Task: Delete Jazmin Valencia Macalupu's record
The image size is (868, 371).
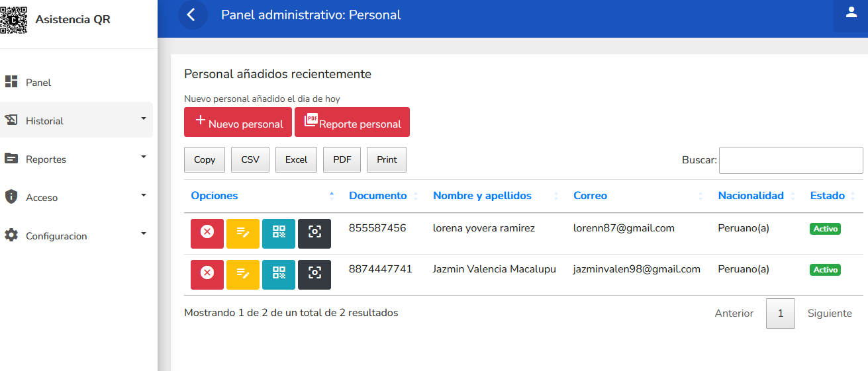Action: tap(207, 274)
